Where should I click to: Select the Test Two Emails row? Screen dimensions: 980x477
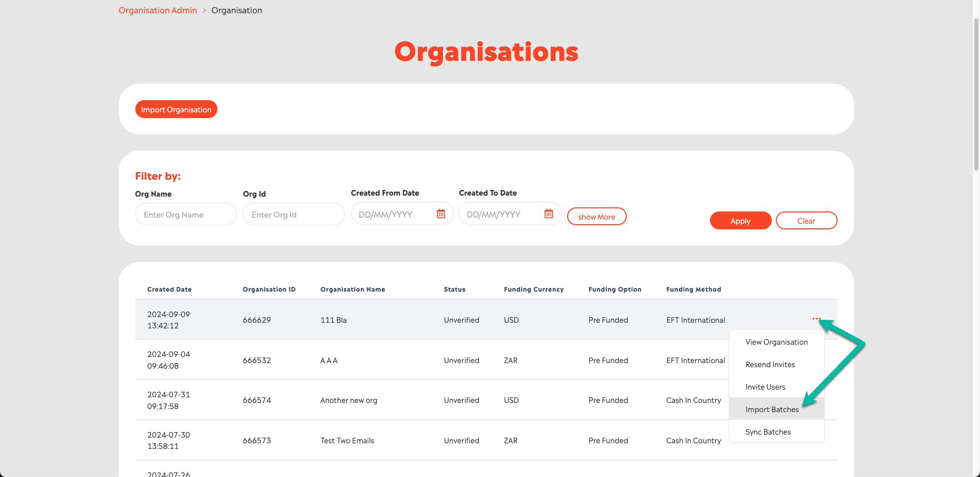(347, 441)
